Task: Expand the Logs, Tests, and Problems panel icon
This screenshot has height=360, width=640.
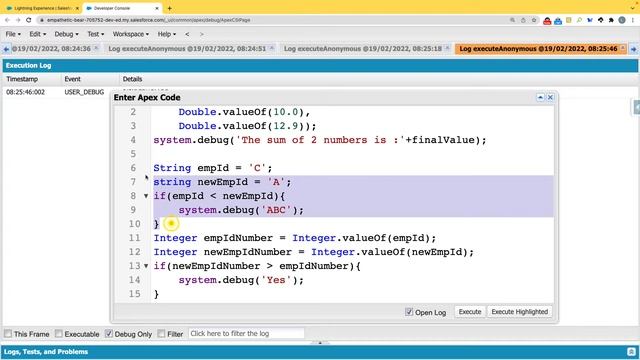Action: click(x=631, y=352)
